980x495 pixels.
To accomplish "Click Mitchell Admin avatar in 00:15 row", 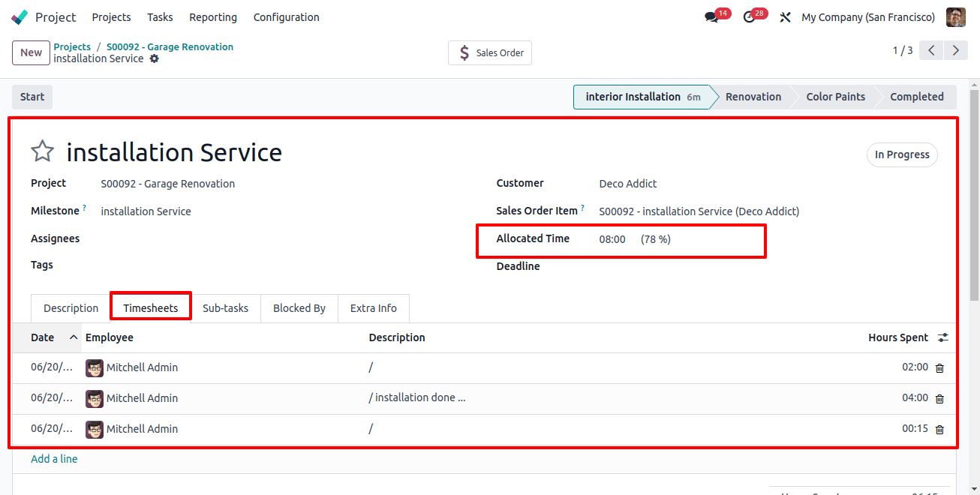I will pos(95,429).
